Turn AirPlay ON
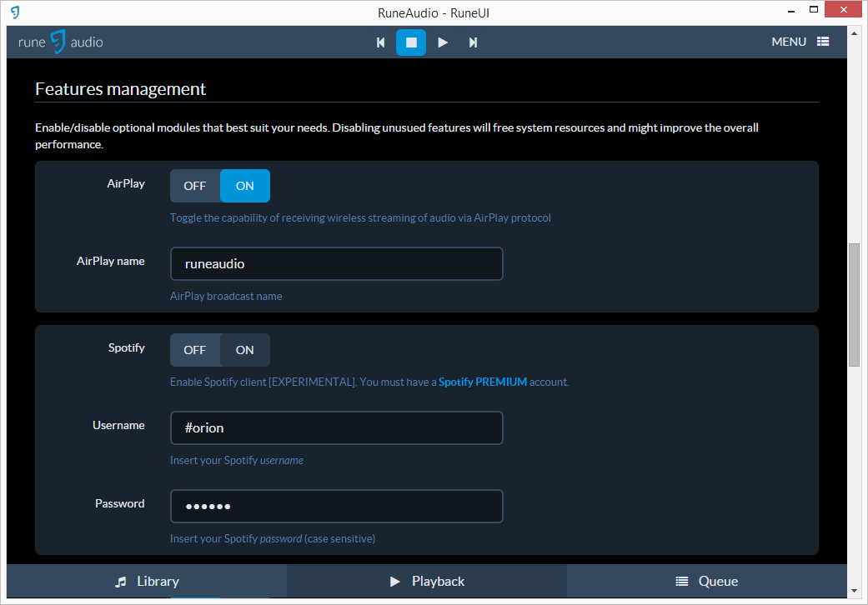Image resolution: width=868 pixels, height=605 pixels. [244, 186]
